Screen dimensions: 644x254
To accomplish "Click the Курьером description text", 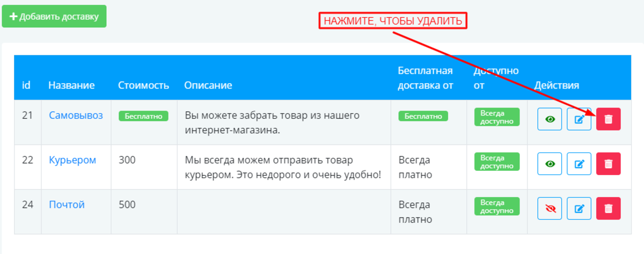I will point(283,167).
